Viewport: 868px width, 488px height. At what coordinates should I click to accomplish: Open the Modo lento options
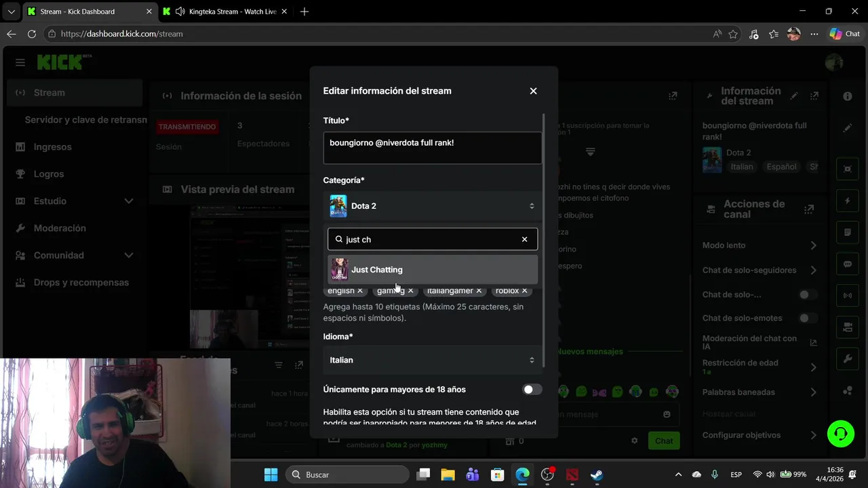[760, 245]
